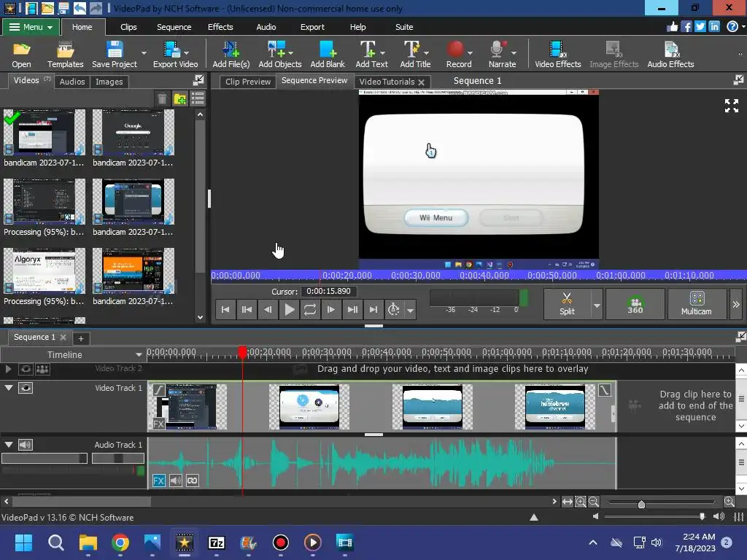Viewport: 747px width, 560px height.
Task: Click the timeline zoom slider handle
Action: pos(641,504)
